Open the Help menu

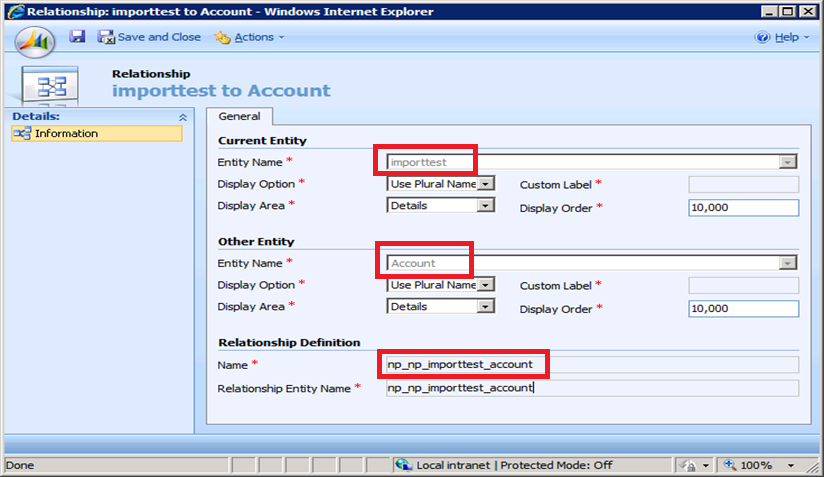[779, 37]
